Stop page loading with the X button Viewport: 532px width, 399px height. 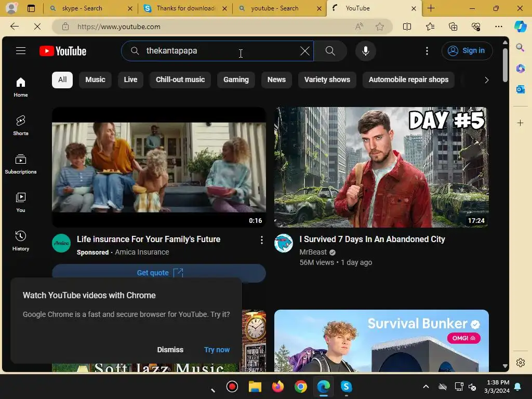point(37,26)
